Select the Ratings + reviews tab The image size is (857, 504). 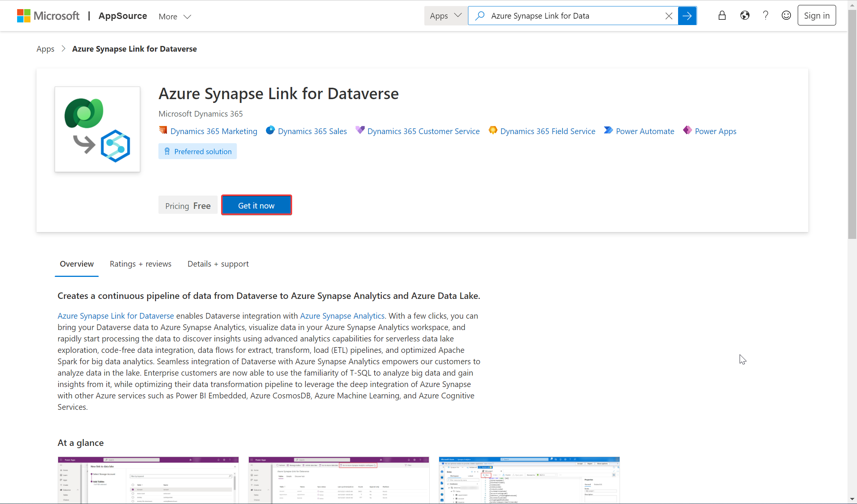(x=141, y=264)
